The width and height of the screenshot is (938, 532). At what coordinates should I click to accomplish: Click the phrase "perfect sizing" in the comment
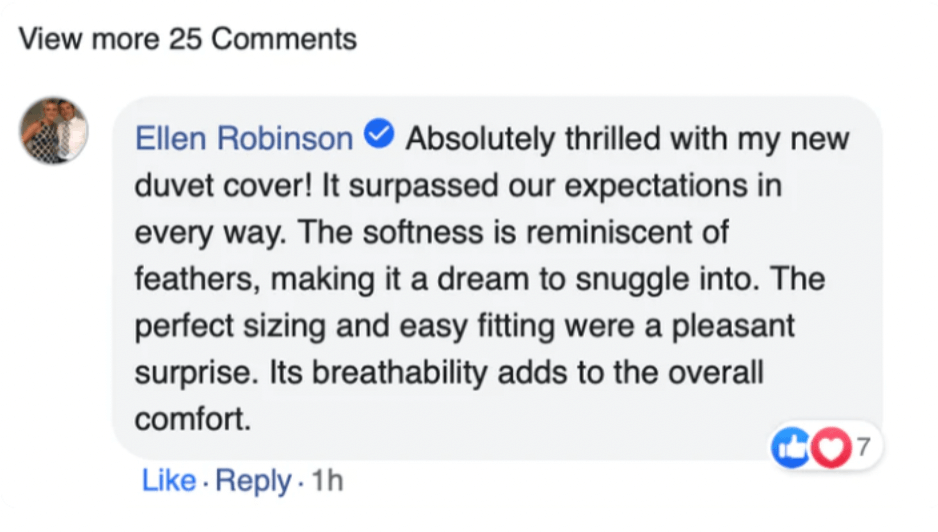[240, 327]
